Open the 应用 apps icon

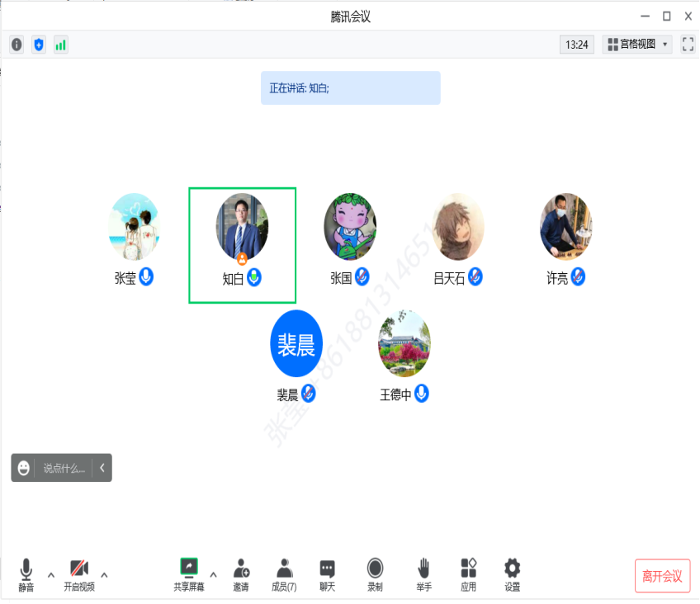coord(468,573)
